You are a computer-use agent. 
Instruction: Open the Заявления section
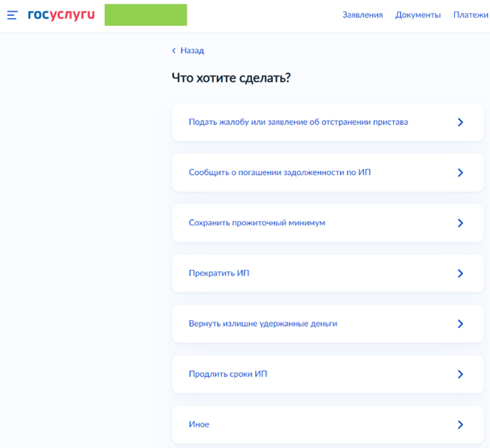click(x=362, y=15)
